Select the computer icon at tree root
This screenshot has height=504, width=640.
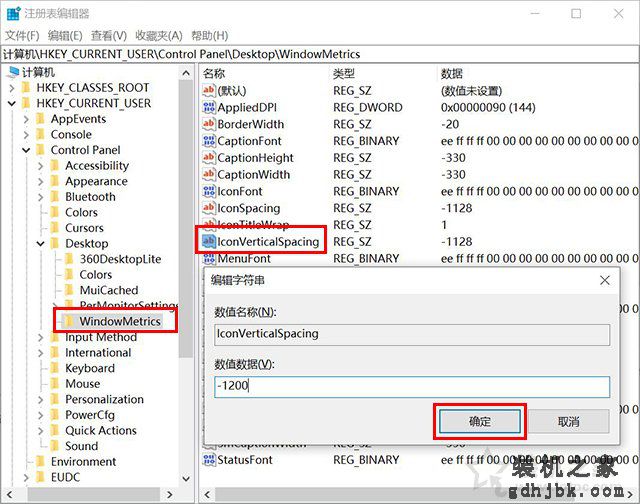point(13,72)
